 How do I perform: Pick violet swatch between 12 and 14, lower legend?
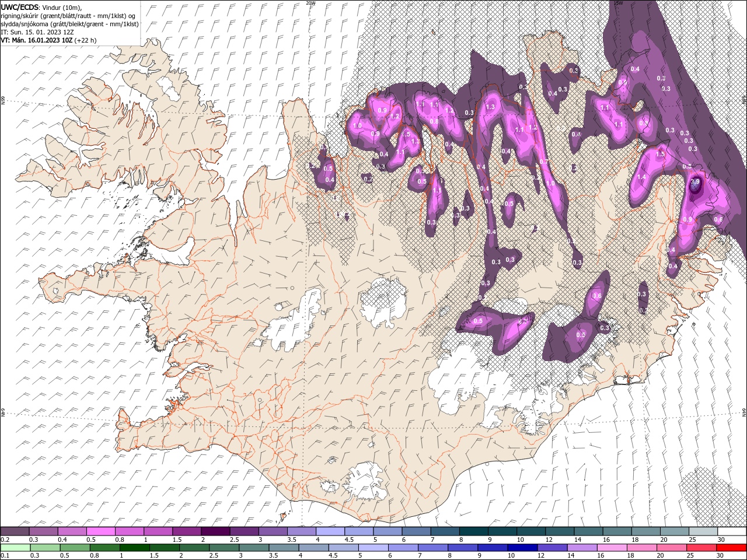pyautogui.click(x=552, y=547)
